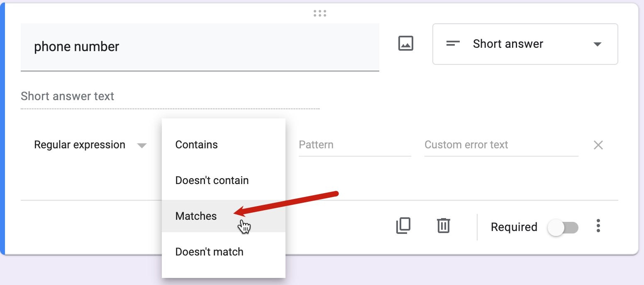
Task: Toggle the Required switch on
Action: click(x=563, y=227)
